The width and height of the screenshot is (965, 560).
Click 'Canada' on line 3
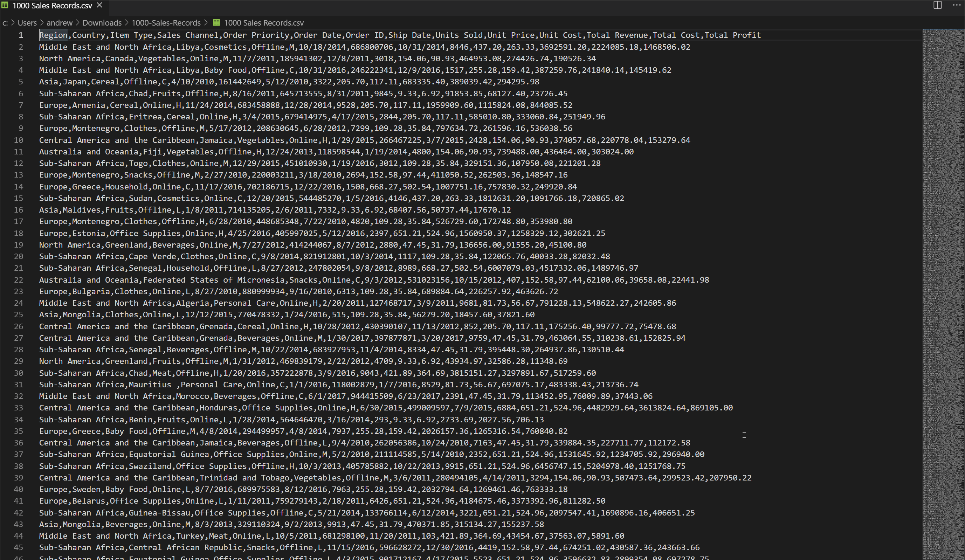click(x=119, y=58)
